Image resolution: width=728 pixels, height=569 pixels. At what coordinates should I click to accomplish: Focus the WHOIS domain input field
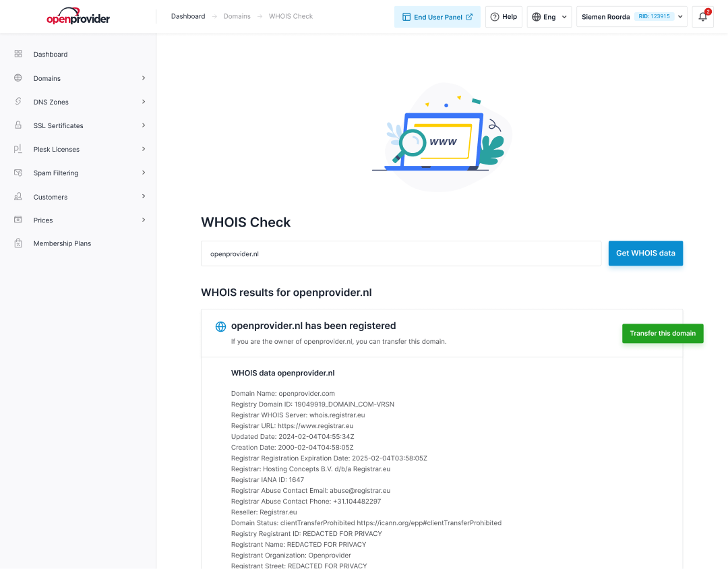401,253
